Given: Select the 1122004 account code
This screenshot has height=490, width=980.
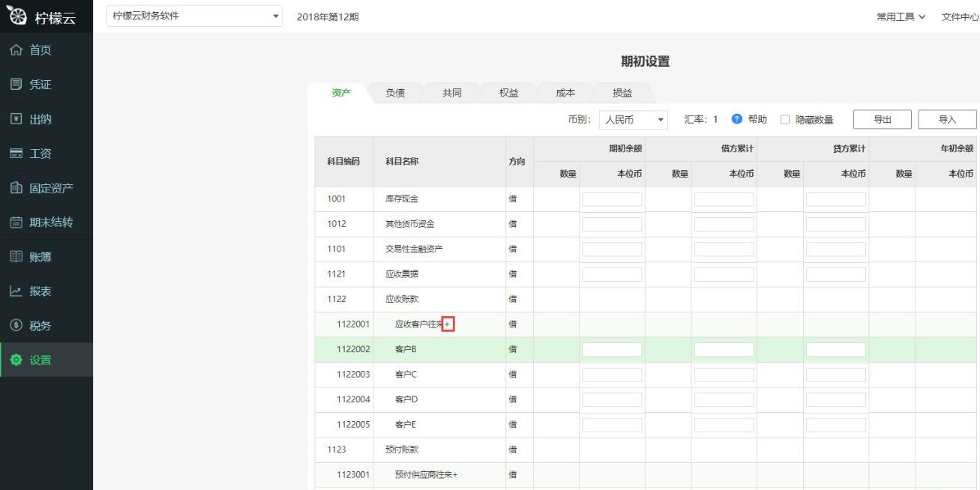Looking at the screenshot, I should (353, 400).
